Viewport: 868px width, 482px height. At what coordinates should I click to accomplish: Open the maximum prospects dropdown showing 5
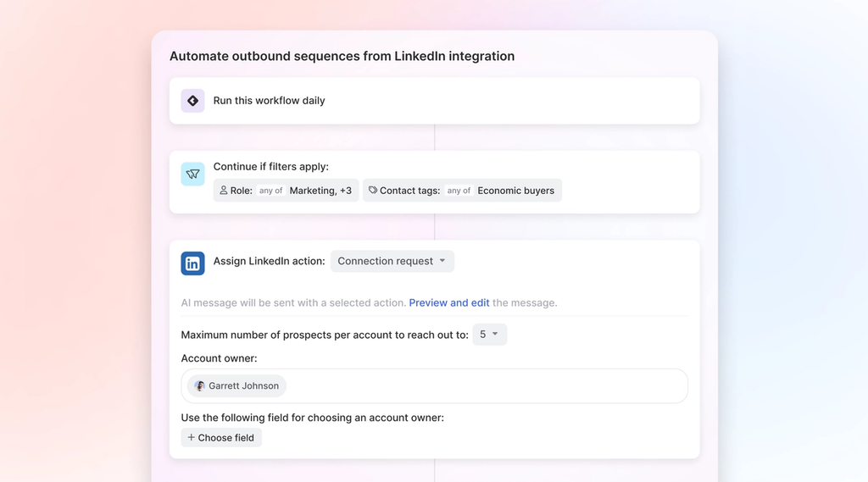point(489,335)
